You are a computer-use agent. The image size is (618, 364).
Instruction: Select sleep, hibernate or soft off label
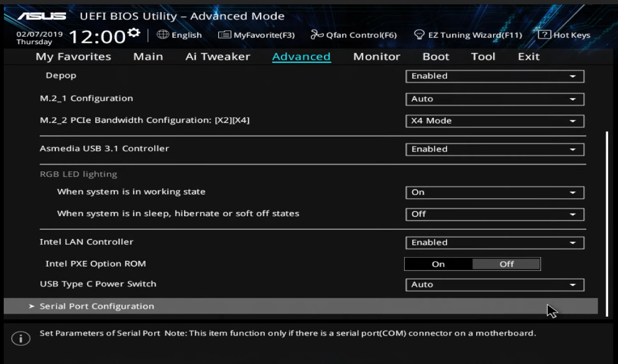click(x=178, y=214)
